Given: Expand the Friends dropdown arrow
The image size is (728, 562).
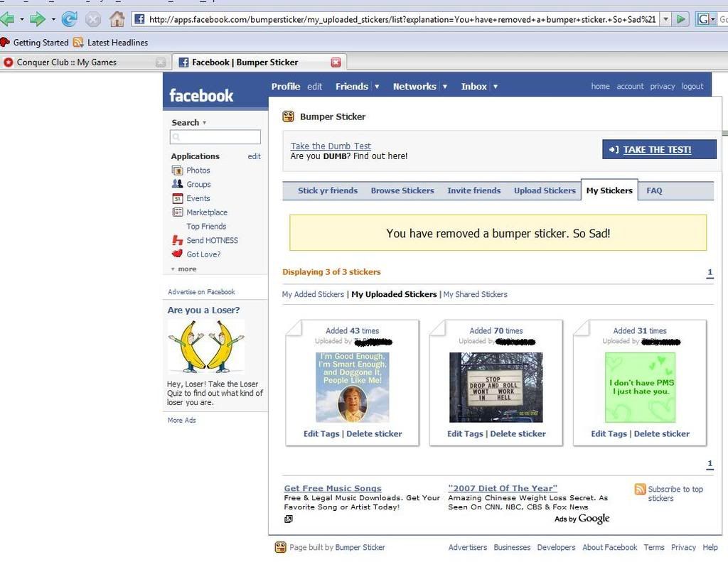Looking at the screenshot, I should click(x=377, y=87).
